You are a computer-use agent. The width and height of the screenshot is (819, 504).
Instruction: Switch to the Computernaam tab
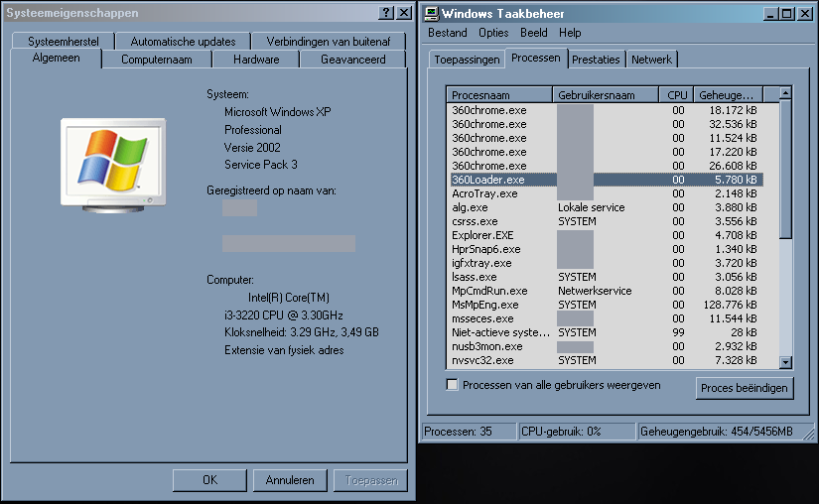click(157, 60)
